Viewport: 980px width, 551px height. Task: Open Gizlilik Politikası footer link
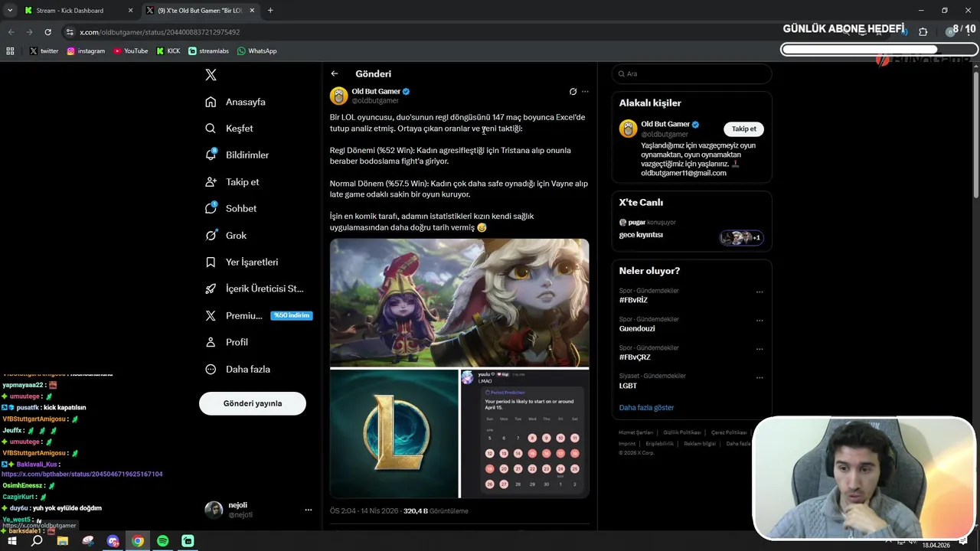(x=682, y=432)
